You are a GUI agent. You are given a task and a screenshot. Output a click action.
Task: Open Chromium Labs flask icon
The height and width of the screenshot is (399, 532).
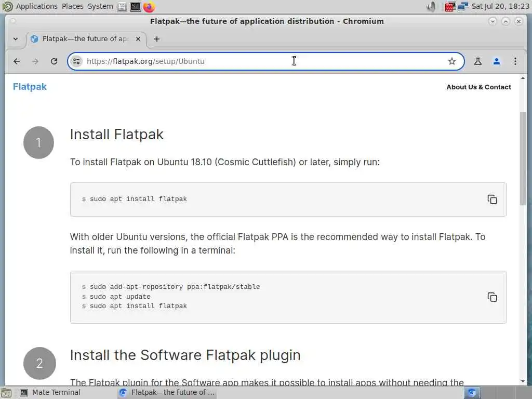[477, 61]
